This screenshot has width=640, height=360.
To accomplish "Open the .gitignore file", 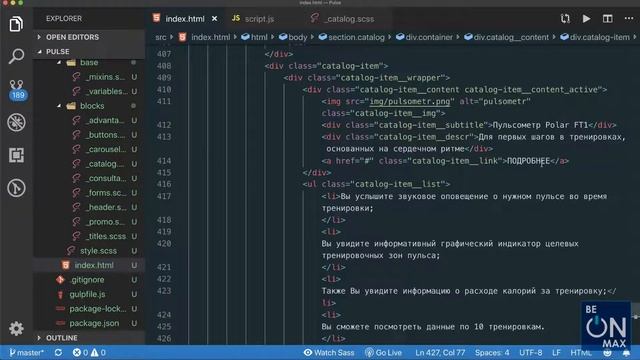I will click(87, 280).
